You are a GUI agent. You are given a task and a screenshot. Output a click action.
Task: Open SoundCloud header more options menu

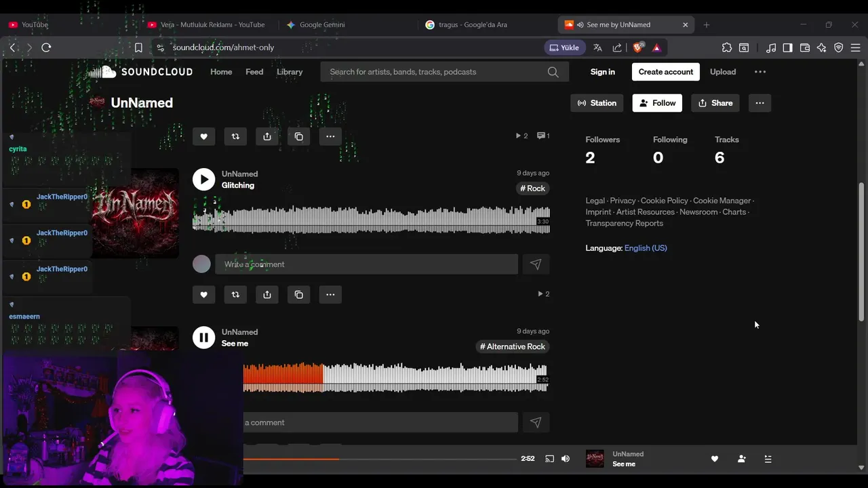[x=760, y=72]
